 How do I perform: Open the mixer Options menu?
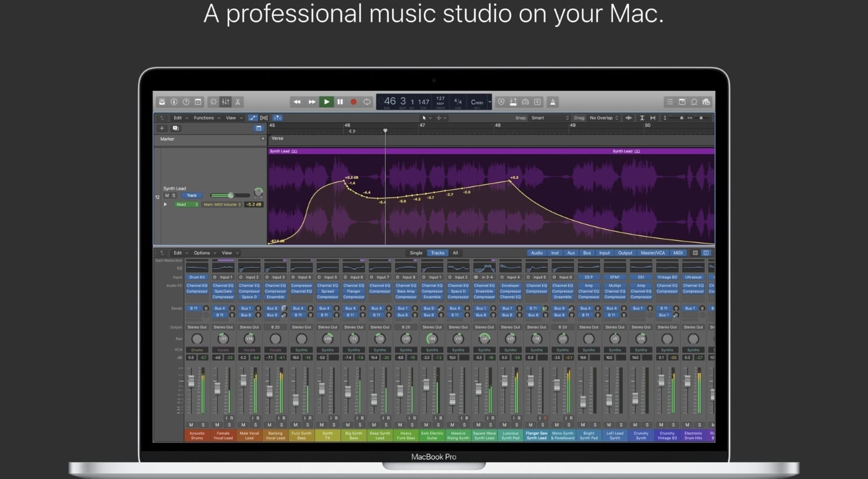[205, 253]
